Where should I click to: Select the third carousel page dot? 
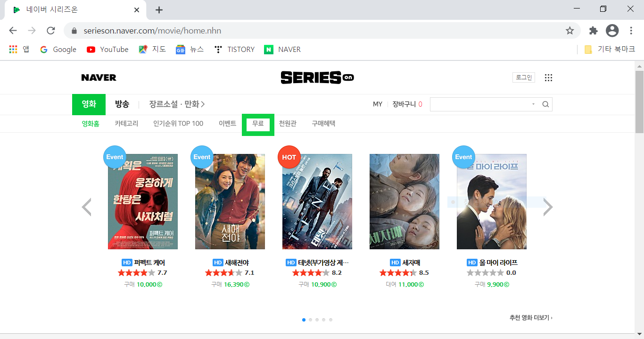pyautogui.click(x=317, y=320)
